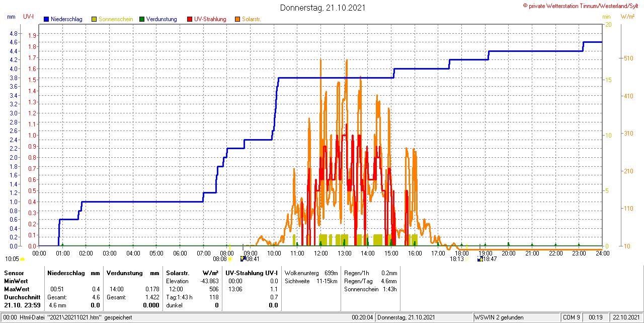Screen dimensions: 644x323
Task: Click the 506 solar maximum value
Action: coord(214,289)
